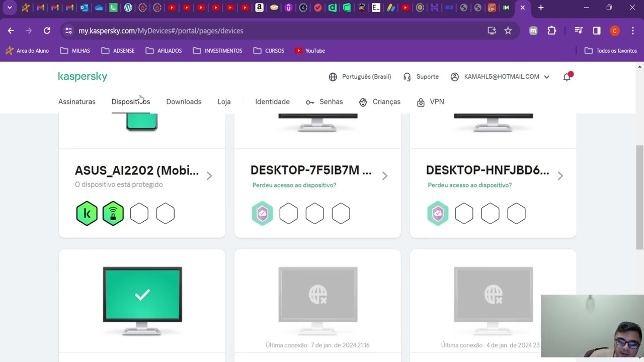Open a new browser tab
The width and height of the screenshot is (644, 362).
541,8
